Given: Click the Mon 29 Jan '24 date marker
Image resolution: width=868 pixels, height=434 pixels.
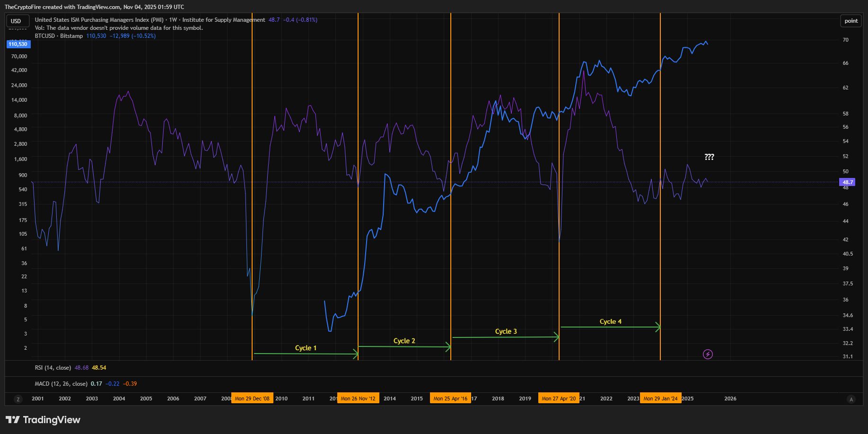Looking at the screenshot, I should [660, 399].
